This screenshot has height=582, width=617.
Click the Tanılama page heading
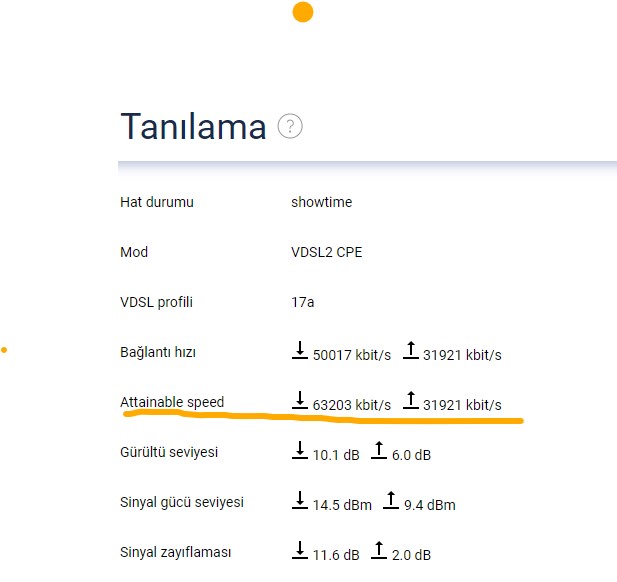coord(193,126)
